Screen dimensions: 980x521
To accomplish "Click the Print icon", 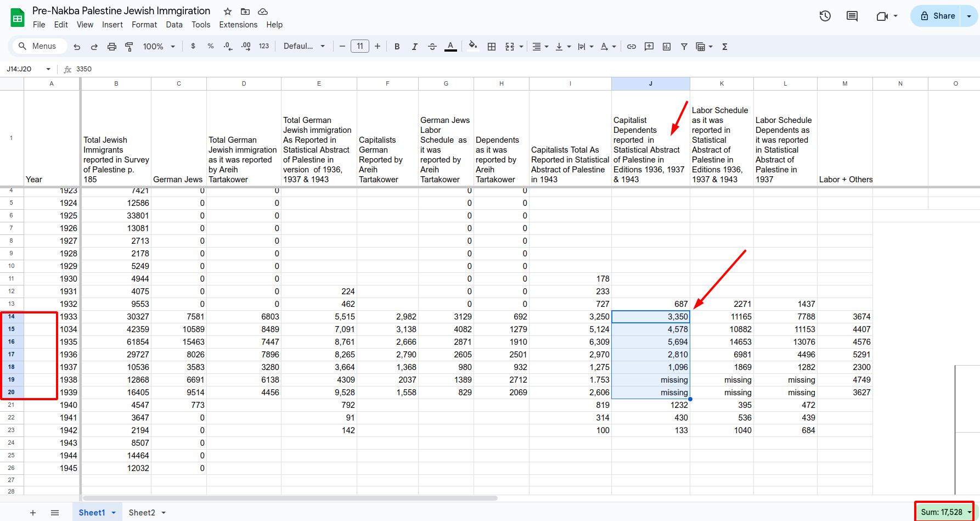I will click(x=112, y=47).
